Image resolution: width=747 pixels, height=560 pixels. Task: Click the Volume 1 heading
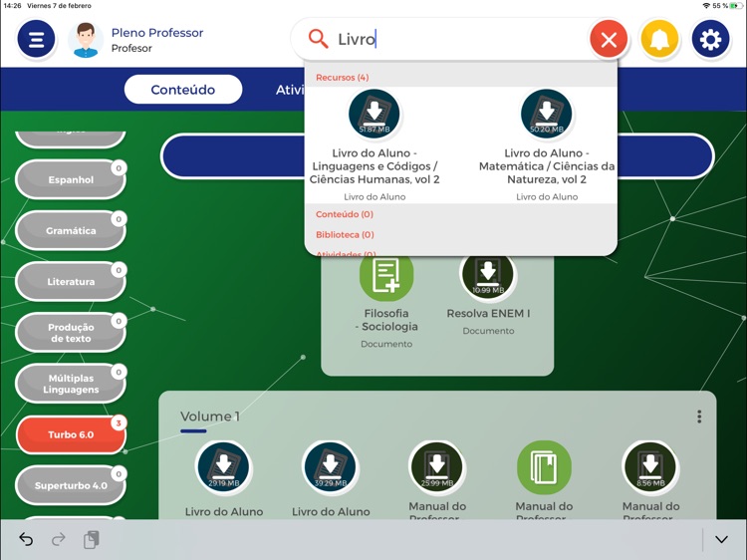(x=209, y=417)
